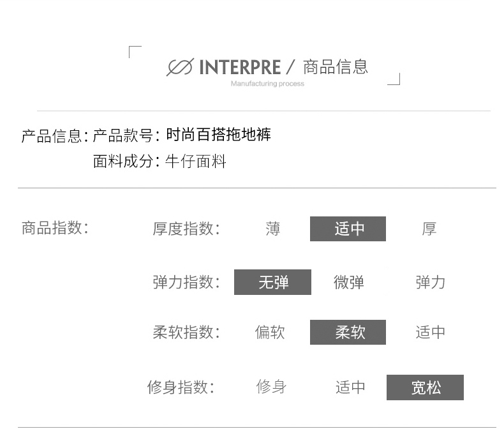Choose 适中 in the fit row
The height and width of the screenshot is (436, 504).
[x=350, y=387]
